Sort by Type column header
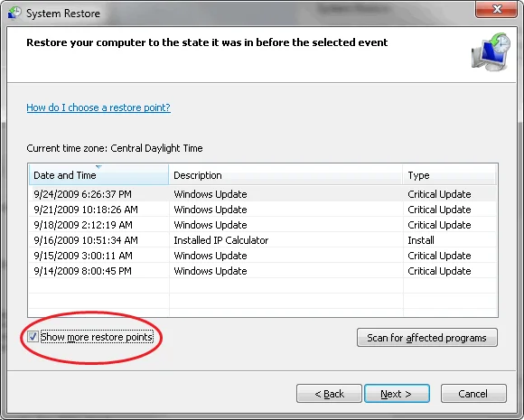The width and height of the screenshot is (524, 420). pyautogui.click(x=450, y=174)
